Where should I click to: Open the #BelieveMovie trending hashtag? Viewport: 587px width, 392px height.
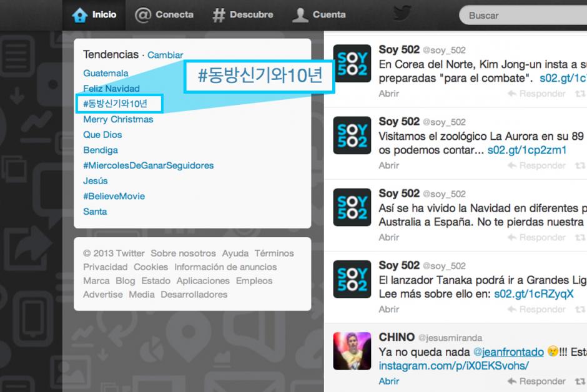[114, 196]
